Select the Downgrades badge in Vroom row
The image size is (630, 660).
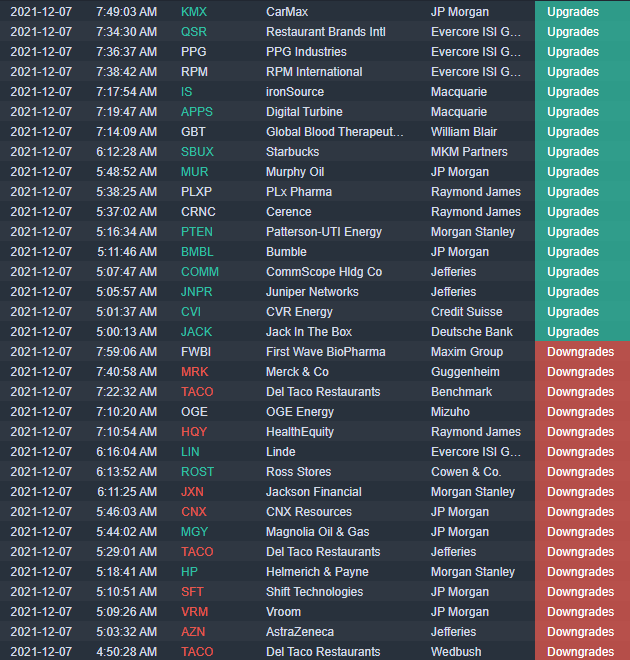coord(580,612)
